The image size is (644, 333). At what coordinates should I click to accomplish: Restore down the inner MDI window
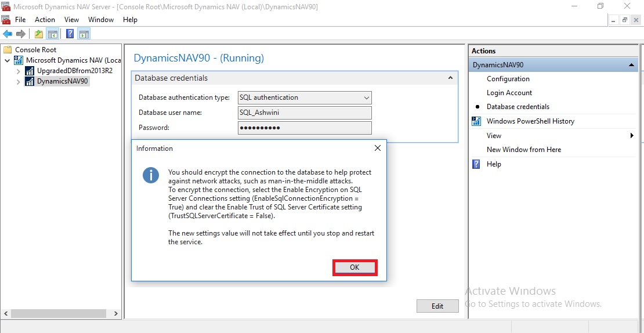pos(625,20)
